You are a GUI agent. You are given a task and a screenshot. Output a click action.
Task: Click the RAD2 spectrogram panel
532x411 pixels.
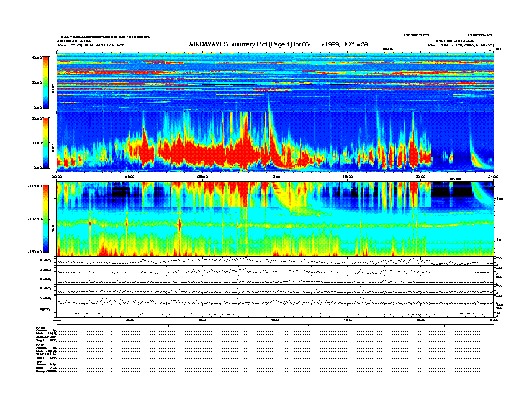click(275, 83)
